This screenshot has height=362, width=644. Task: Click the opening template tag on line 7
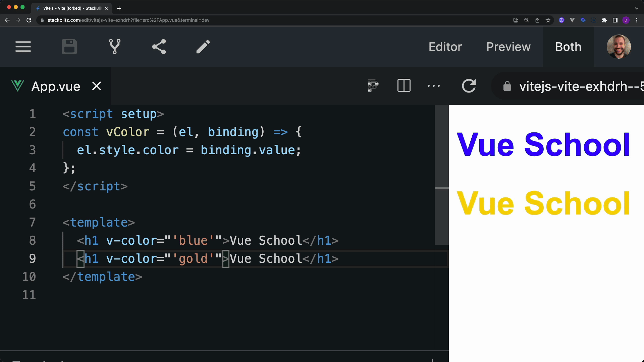(x=99, y=223)
